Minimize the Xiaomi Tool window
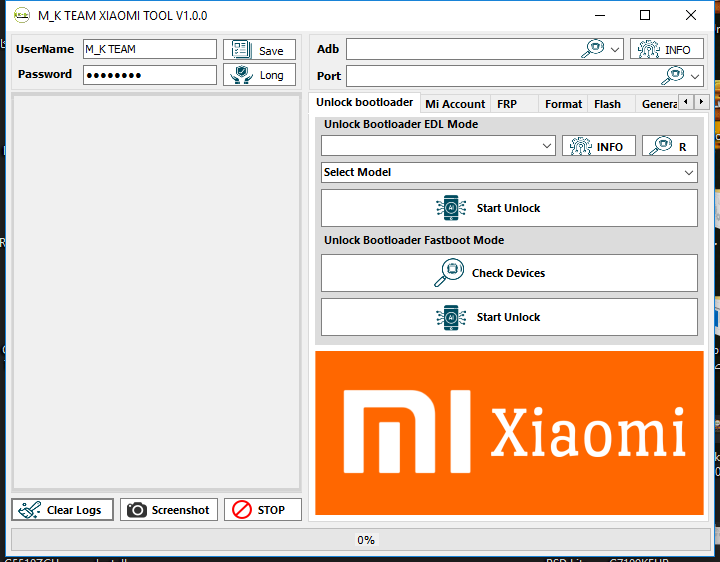 click(600, 15)
